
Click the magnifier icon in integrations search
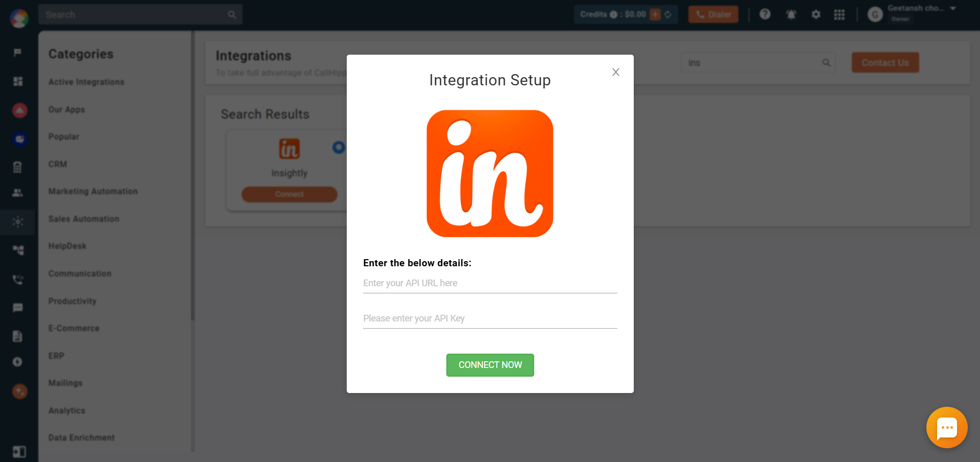click(x=826, y=62)
